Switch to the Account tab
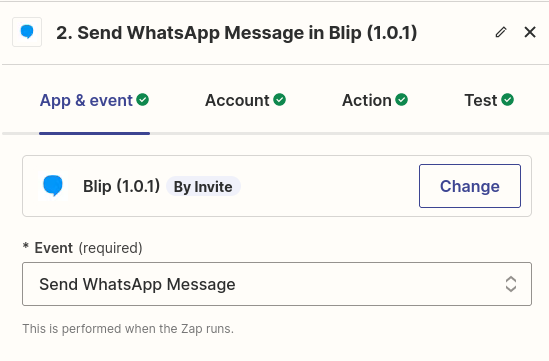Image resolution: width=549 pixels, height=361 pixels. click(x=245, y=100)
